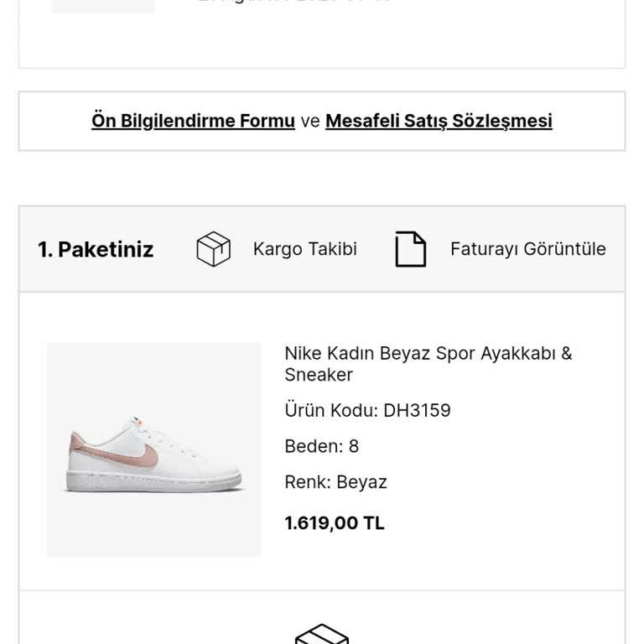644x644 pixels.
Task: Click the package icon at the bottom
Action: pos(322,635)
